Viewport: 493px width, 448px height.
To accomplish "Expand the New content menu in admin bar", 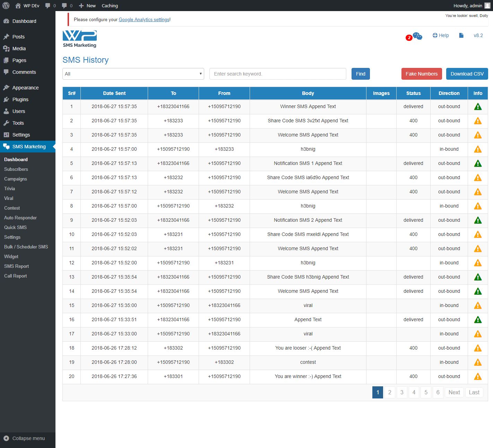I will coord(87,6).
